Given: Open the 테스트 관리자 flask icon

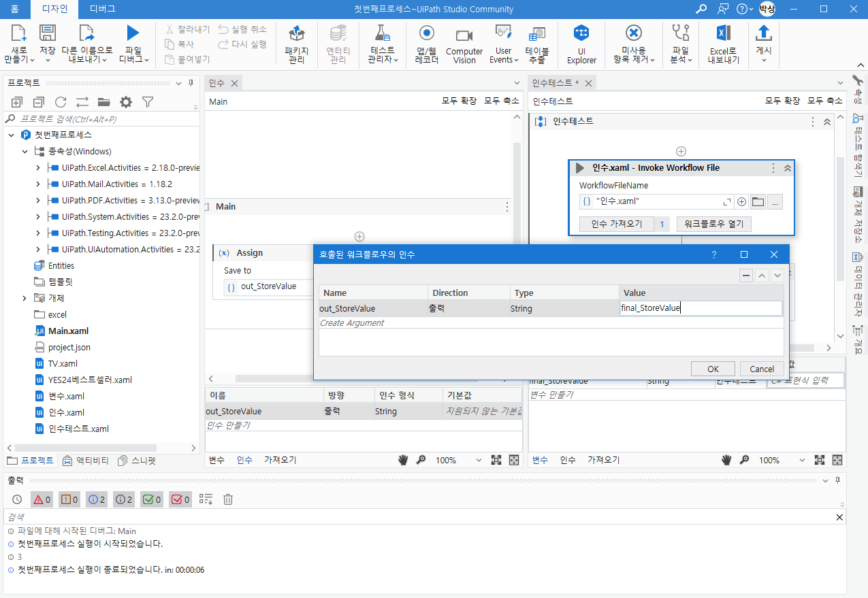Looking at the screenshot, I should [x=382, y=33].
